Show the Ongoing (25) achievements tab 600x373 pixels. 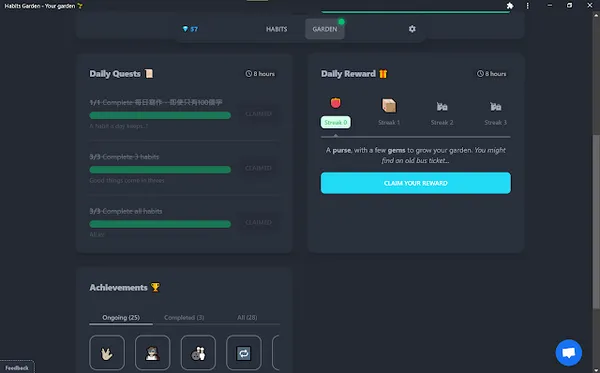pos(121,318)
